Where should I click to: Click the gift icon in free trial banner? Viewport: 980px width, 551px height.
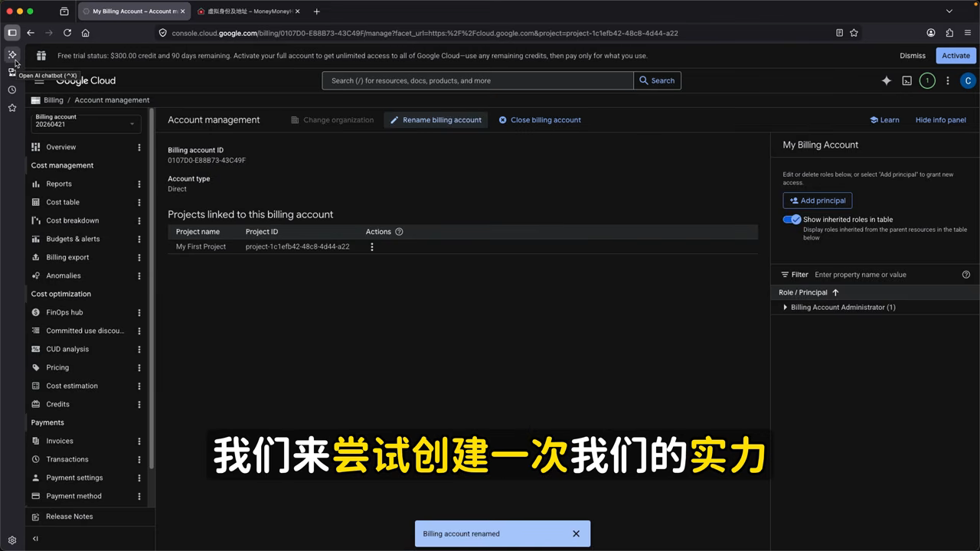click(x=41, y=56)
